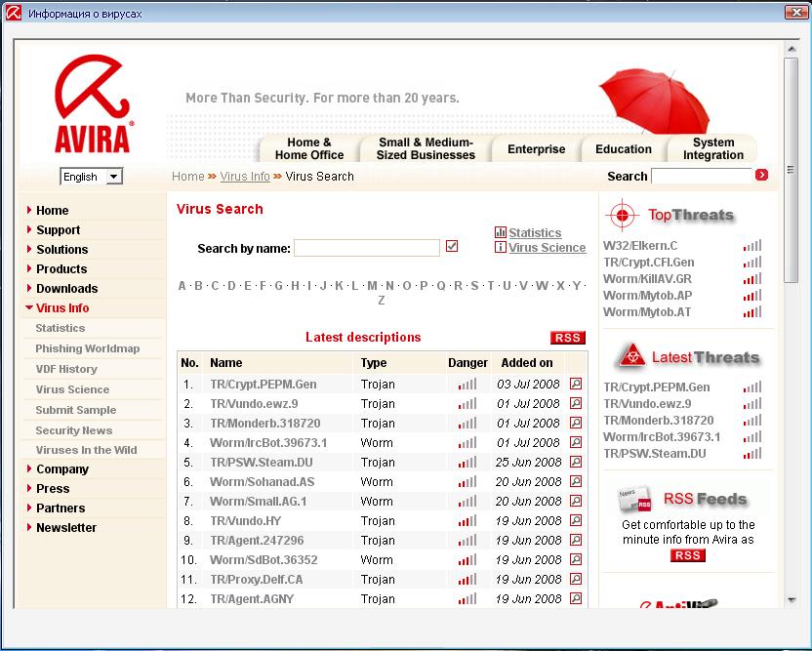Click the Statistics link near search

coord(535,233)
